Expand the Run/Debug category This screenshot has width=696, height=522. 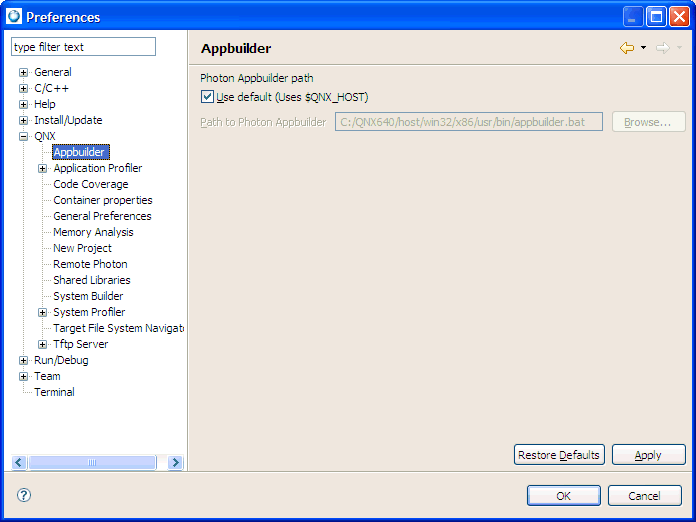point(24,360)
